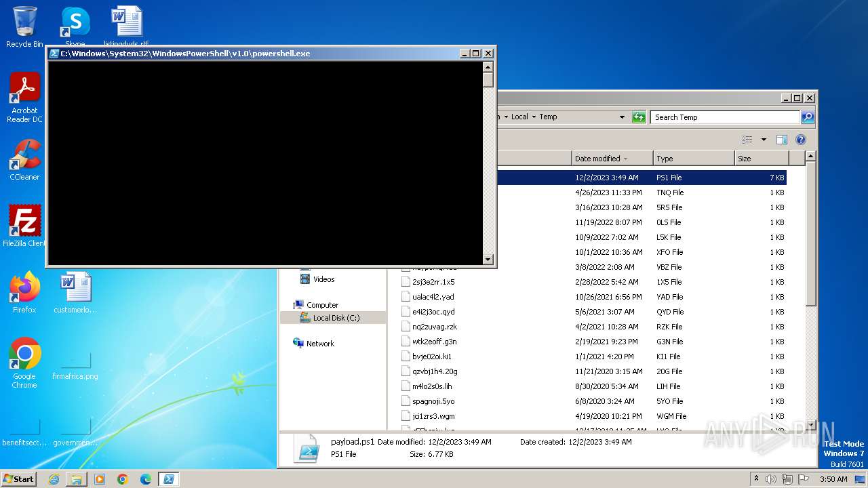The width and height of the screenshot is (868, 488).
Task: Show hidden tray icons arrow
Action: [756, 479]
